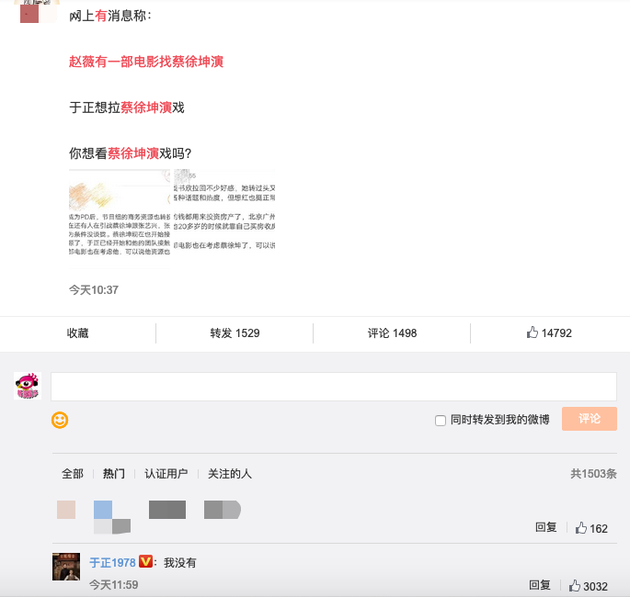Viewport: 630px width, 597px height.
Task: Switch to the 热门 comments tab
Action: click(114, 474)
